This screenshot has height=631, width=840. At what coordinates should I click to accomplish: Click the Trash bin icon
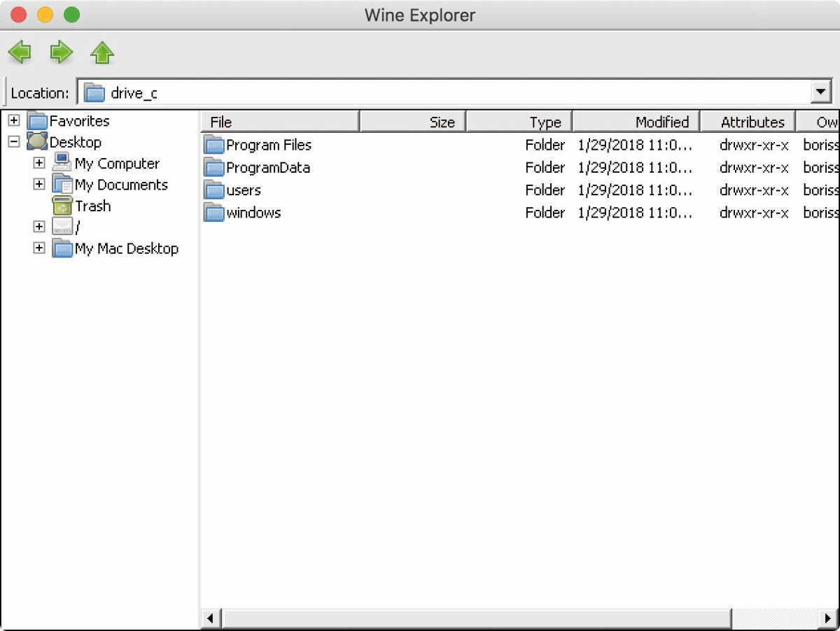(63, 206)
